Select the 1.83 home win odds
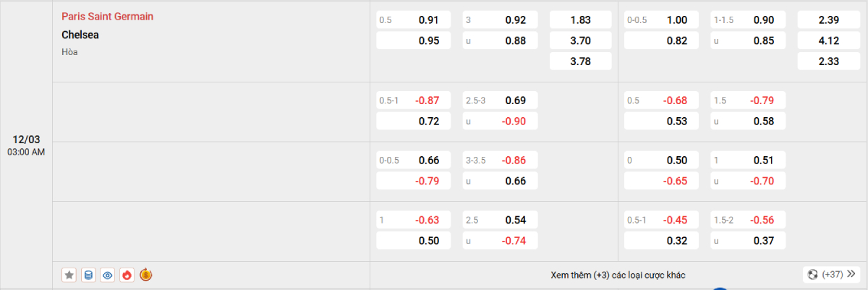868x290 pixels. 580,20
